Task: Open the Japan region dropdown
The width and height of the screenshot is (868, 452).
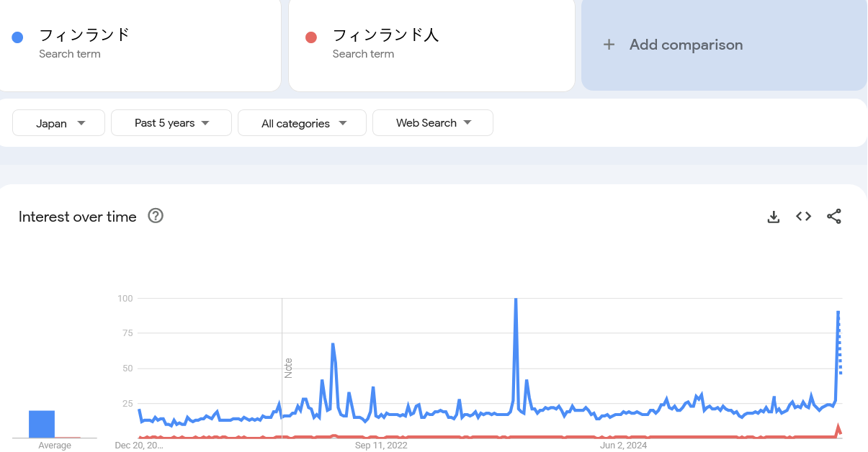Action: (59, 123)
